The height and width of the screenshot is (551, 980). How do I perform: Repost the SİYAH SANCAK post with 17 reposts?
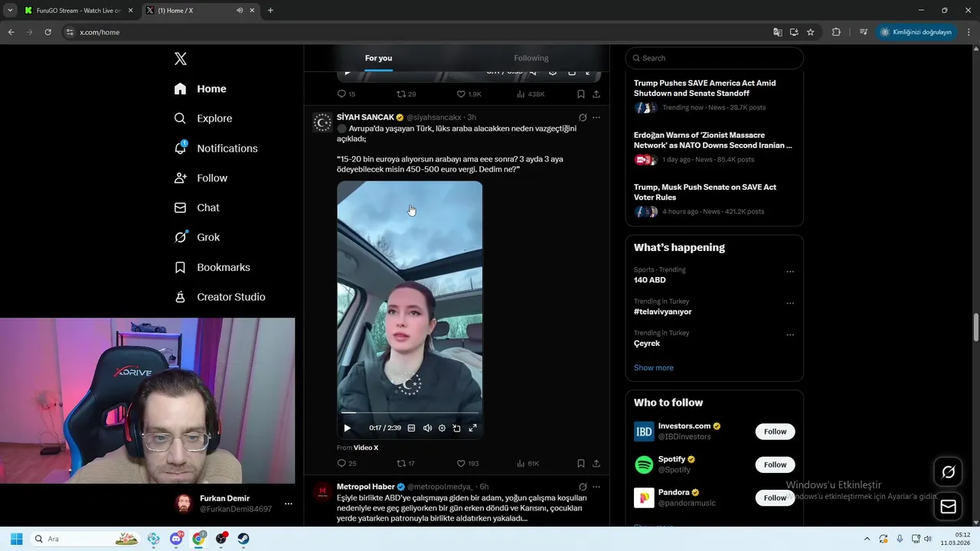click(x=405, y=464)
